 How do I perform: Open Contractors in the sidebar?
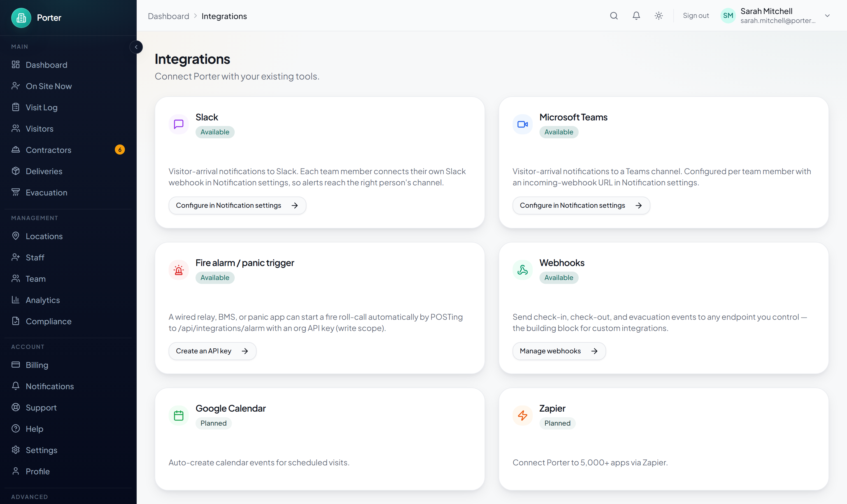[x=68, y=150]
